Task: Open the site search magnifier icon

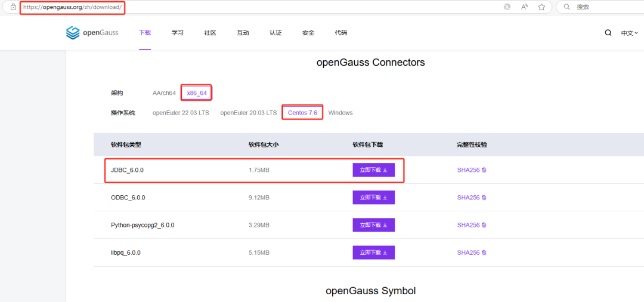Action: click(608, 33)
